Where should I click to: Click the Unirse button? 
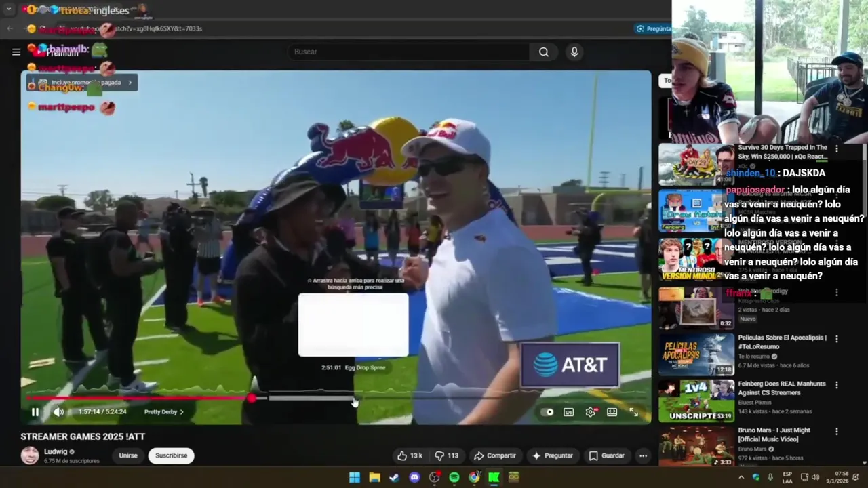click(x=128, y=455)
